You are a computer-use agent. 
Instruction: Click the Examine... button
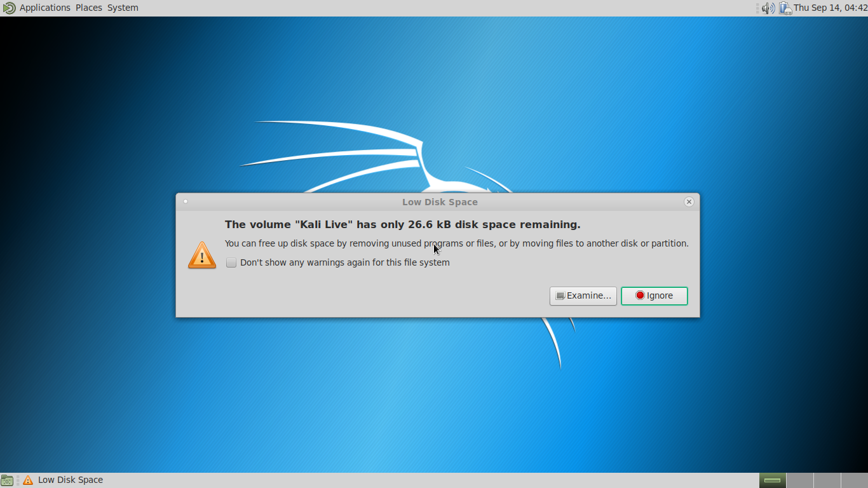pyautogui.click(x=583, y=295)
